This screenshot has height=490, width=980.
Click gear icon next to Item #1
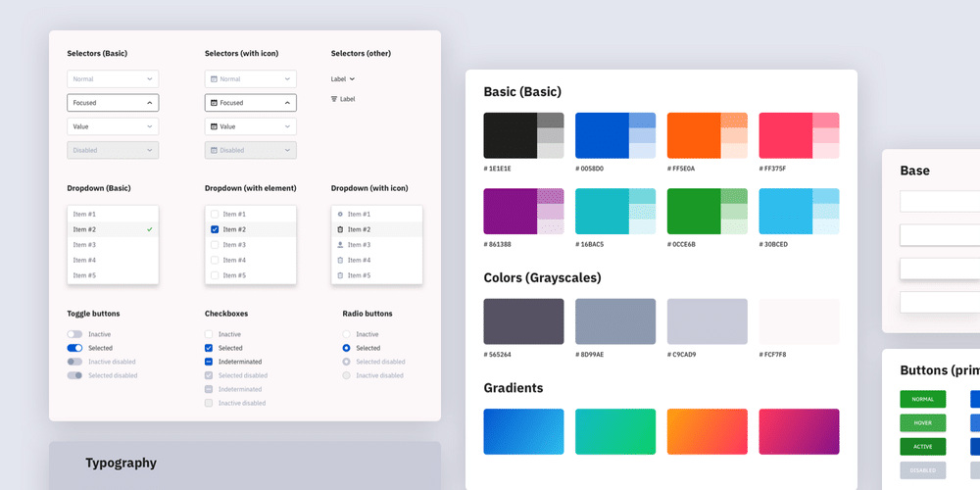[x=340, y=214]
